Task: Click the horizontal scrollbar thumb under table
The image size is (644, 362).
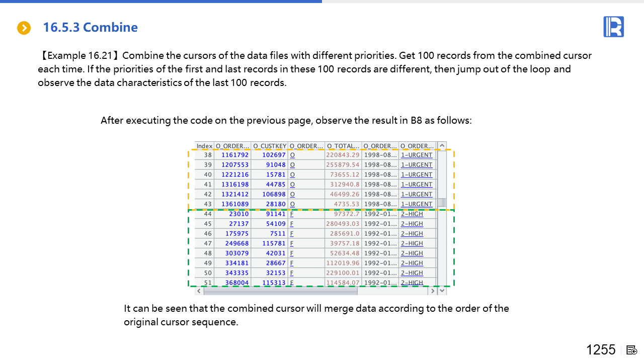Action: [280, 291]
